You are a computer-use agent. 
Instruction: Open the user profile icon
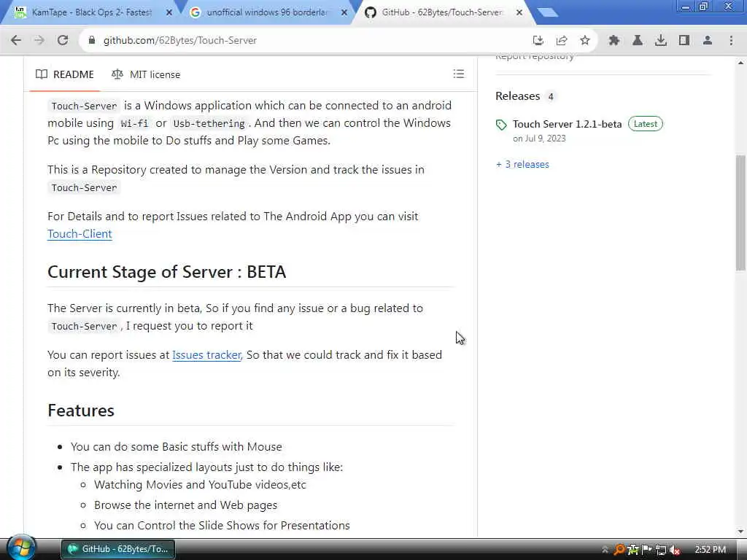coord(708,41)
